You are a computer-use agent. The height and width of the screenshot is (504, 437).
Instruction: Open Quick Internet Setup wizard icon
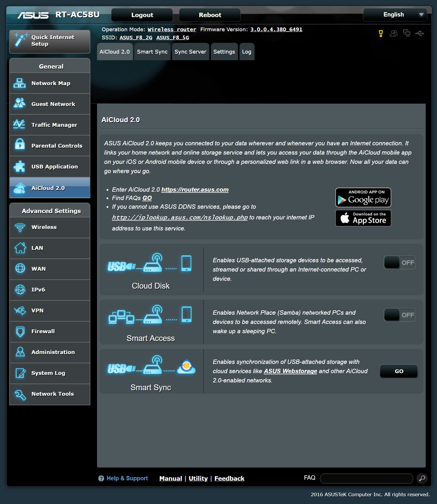(x=21, y=40)
